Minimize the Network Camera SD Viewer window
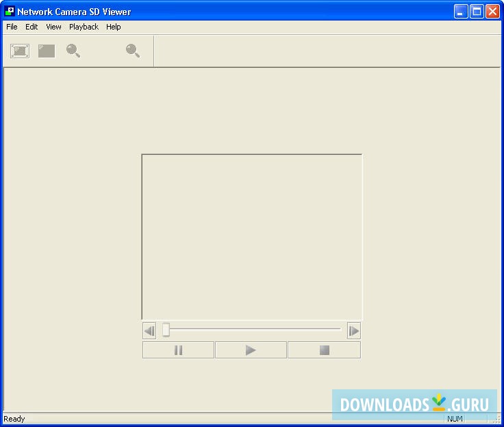This screenshot has width=504, height=427. point(461,12)
